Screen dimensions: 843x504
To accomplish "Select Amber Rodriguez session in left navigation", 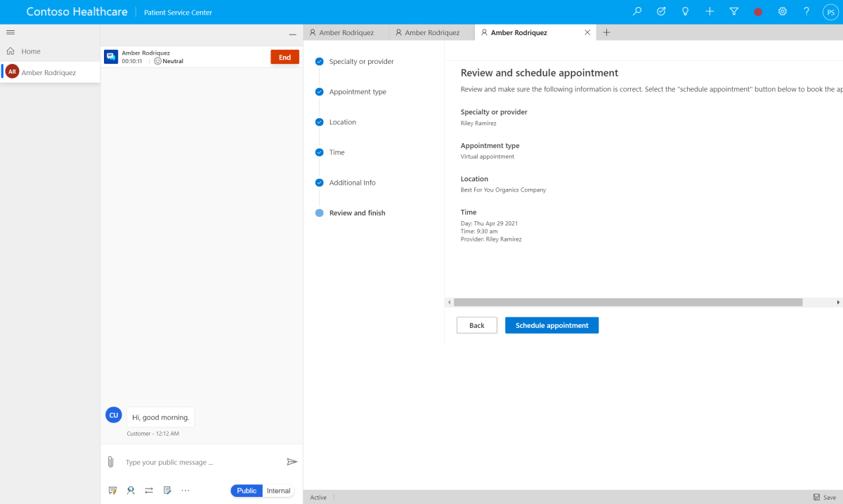I will (50, 72).
